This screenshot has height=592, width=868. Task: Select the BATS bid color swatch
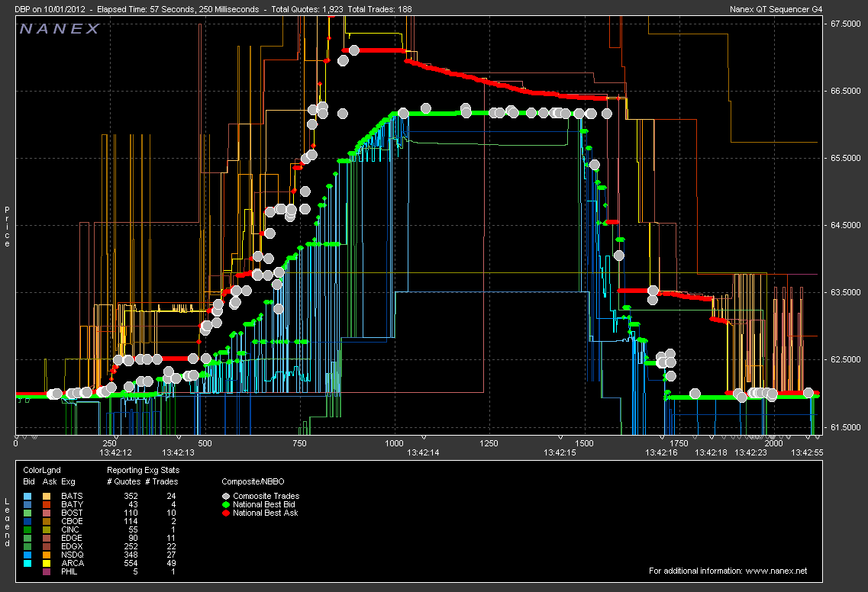pos(27,497)
